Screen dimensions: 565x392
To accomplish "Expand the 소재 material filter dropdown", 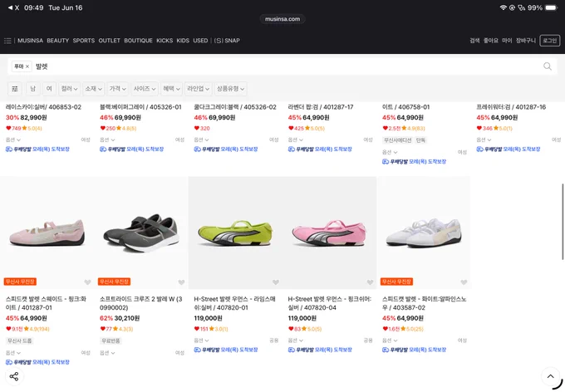I will (93, 89).
